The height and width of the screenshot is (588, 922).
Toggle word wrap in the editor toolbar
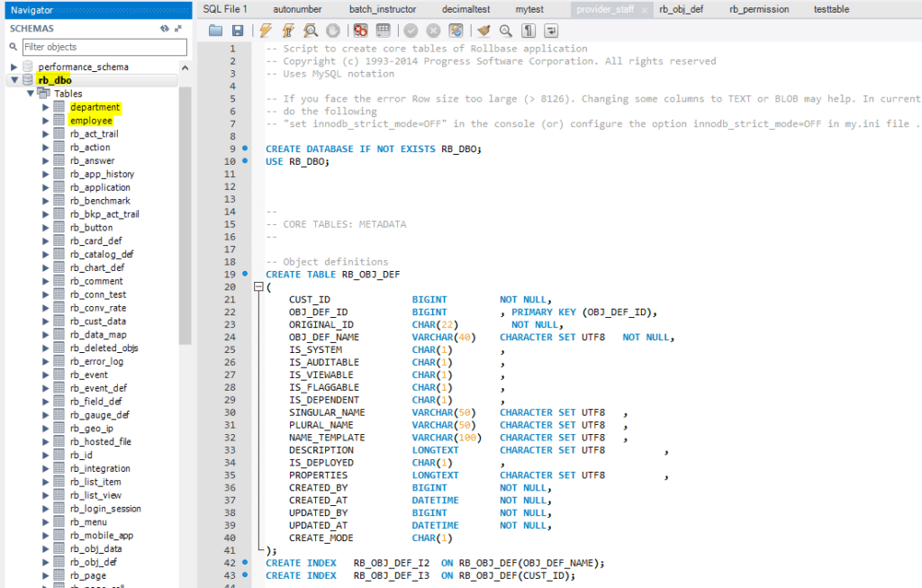pos(551,31)
